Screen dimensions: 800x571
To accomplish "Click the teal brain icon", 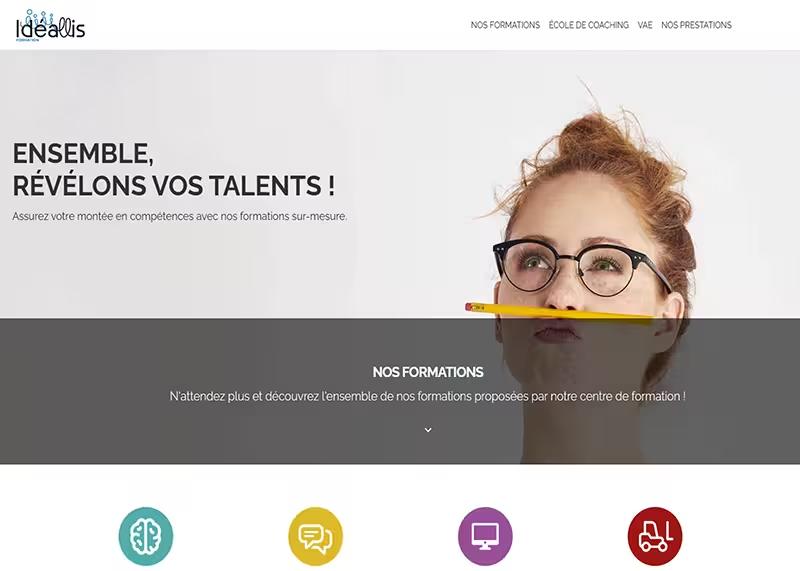I will pos(146,536).
